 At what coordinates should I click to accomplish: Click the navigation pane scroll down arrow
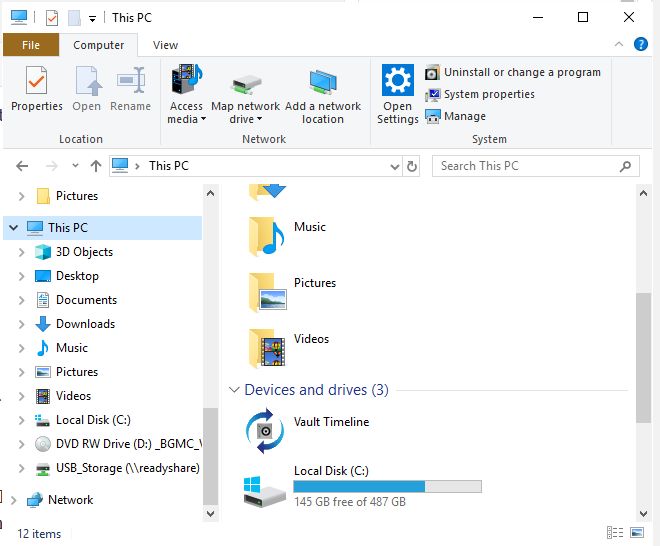click(210, 514)
